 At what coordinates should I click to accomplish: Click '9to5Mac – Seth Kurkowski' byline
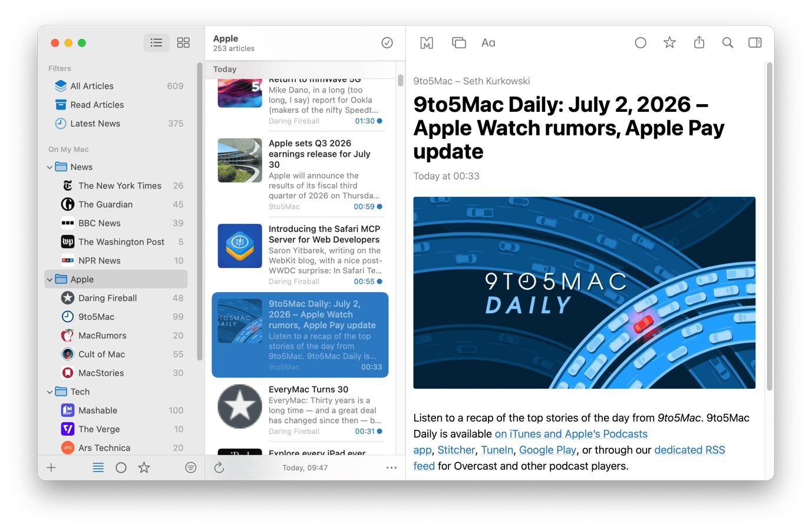(471, 81)
